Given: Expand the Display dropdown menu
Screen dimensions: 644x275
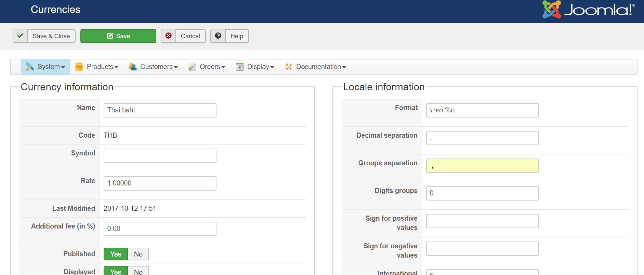Looking at the screenshot, I should coord(260,67).
